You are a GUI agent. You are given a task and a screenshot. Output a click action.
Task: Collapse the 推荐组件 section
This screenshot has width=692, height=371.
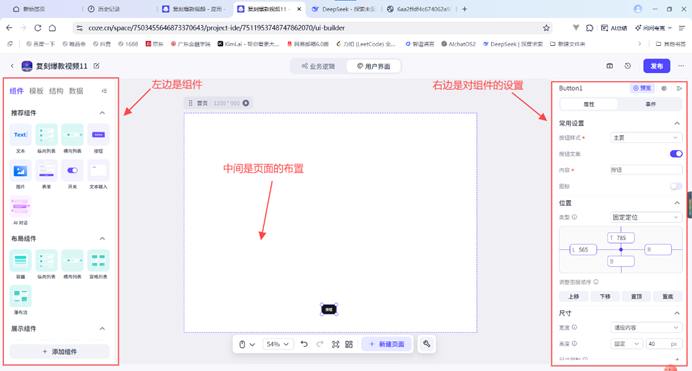102,113
